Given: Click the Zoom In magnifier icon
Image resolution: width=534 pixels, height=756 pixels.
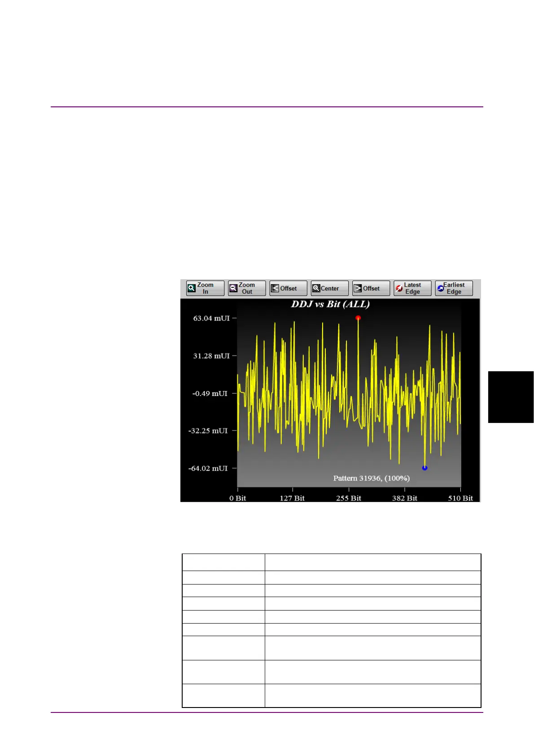Looking at the screenshot, I should coord(192,288).
